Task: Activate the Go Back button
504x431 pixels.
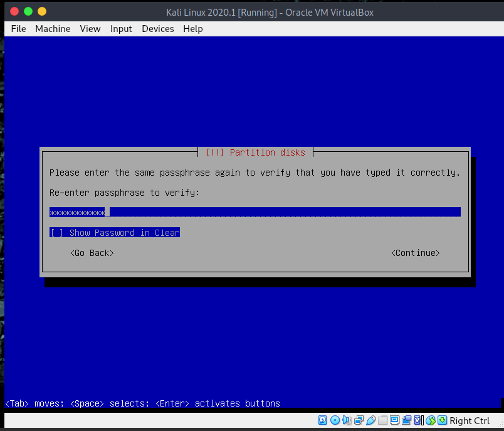Action: coord(92,253)
